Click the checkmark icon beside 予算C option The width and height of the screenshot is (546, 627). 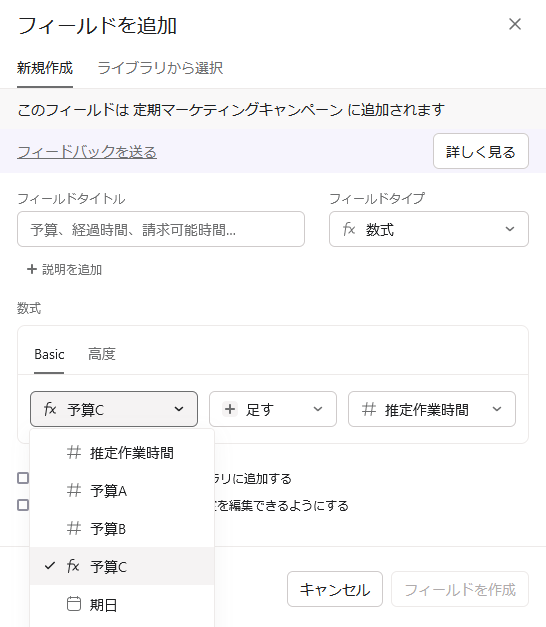click(x=50, y=565)
